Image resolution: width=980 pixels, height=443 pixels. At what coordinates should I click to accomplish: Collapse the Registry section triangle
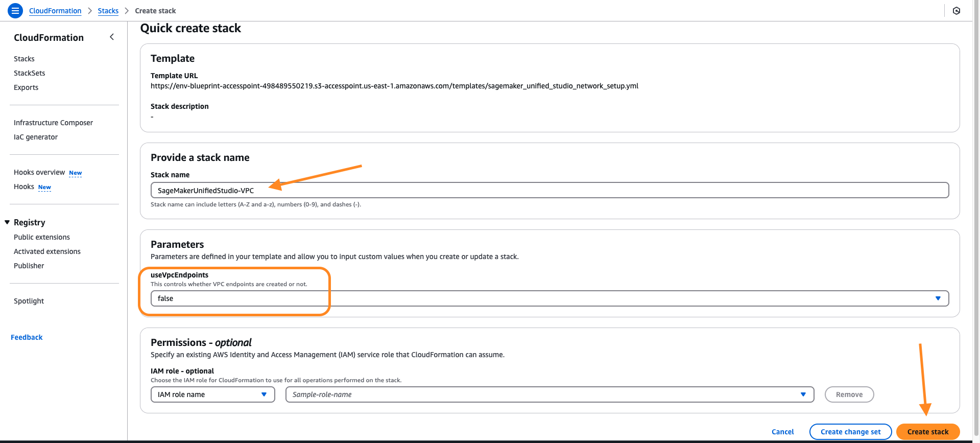pos(7,222)
